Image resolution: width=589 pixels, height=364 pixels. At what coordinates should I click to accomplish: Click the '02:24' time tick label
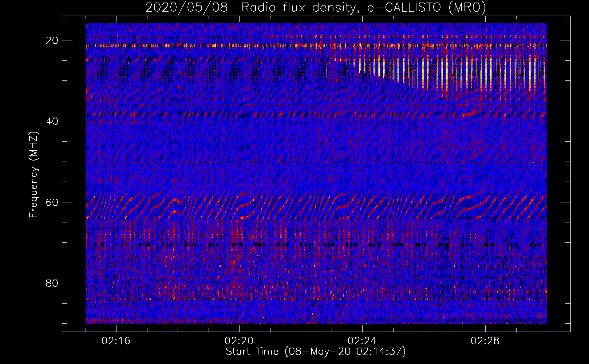pyautogui.click(x=362, y=341)
